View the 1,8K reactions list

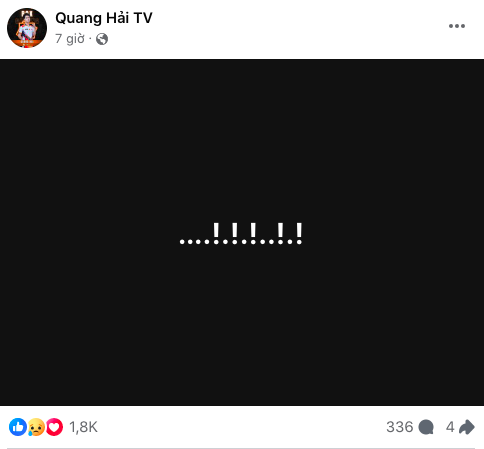[83, 427]
